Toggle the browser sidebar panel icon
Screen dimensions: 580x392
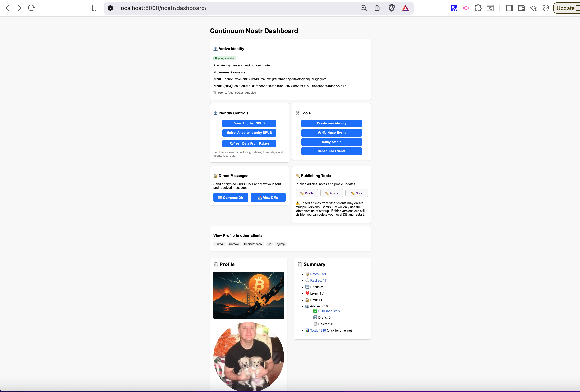[509, 8]
